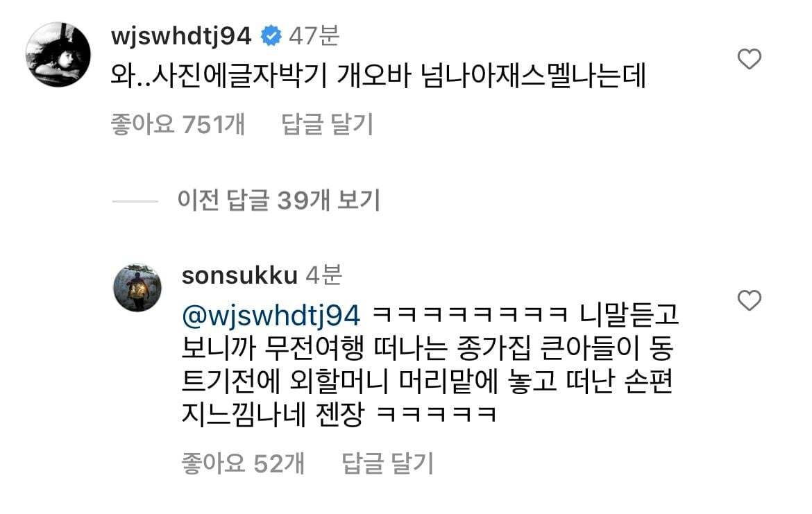
Task: Click the '47분' timestamp on top comment
Action: (314, 35)
